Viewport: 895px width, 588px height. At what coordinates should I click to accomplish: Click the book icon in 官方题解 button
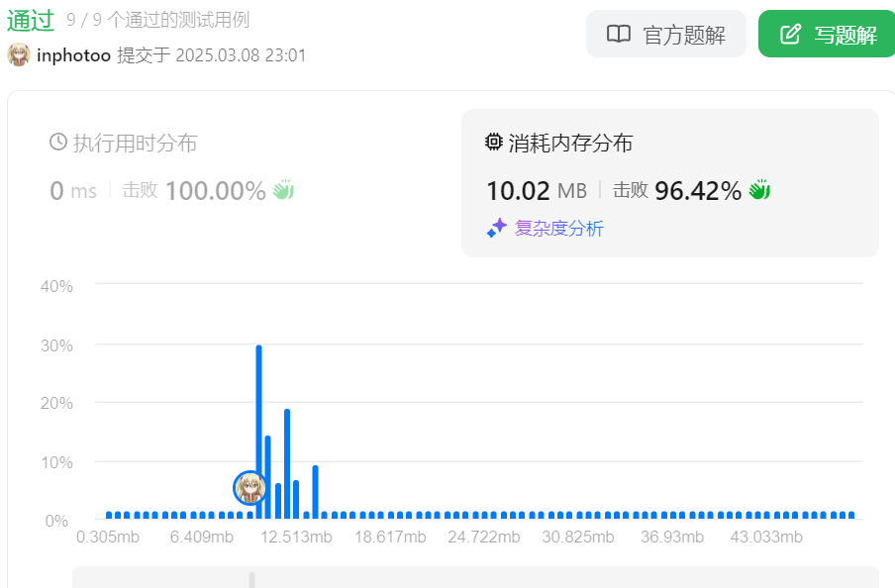click(x=619, y=35)
